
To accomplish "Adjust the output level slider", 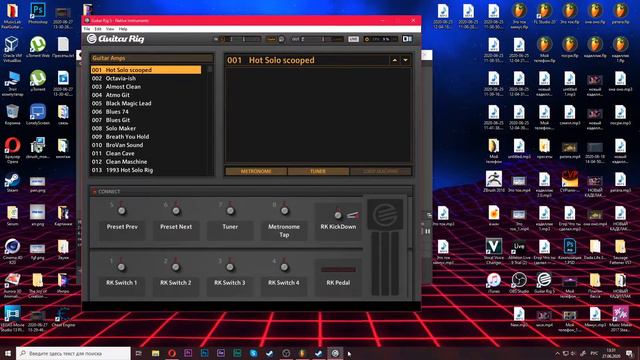I will coord(322,39).
